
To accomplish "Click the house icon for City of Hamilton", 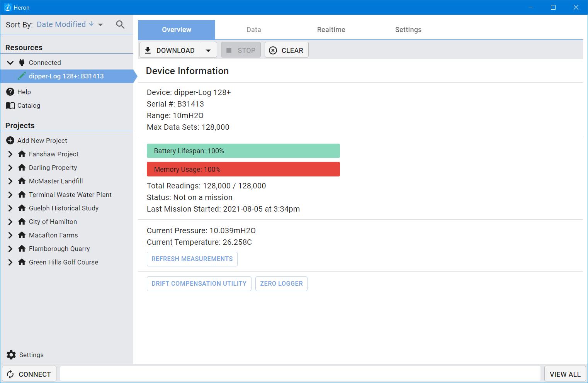I will click(22, 222).
